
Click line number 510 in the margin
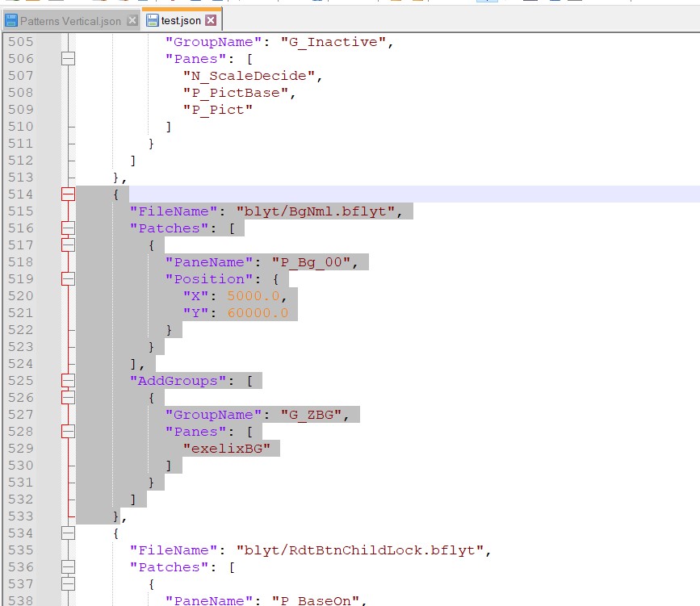20,127
